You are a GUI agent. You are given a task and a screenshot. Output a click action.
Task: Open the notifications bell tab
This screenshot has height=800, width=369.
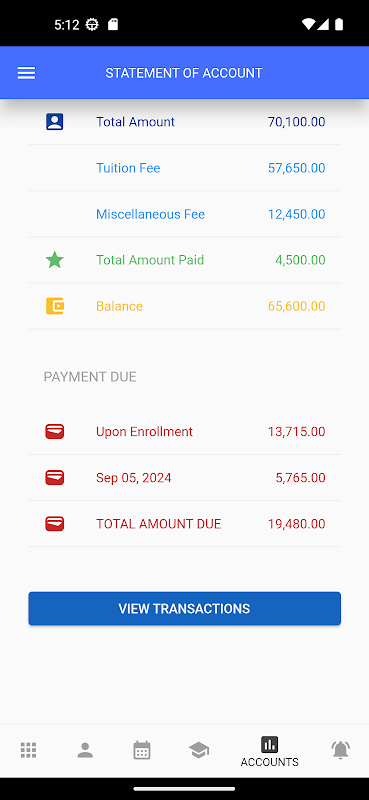click(x=340, y=751)
